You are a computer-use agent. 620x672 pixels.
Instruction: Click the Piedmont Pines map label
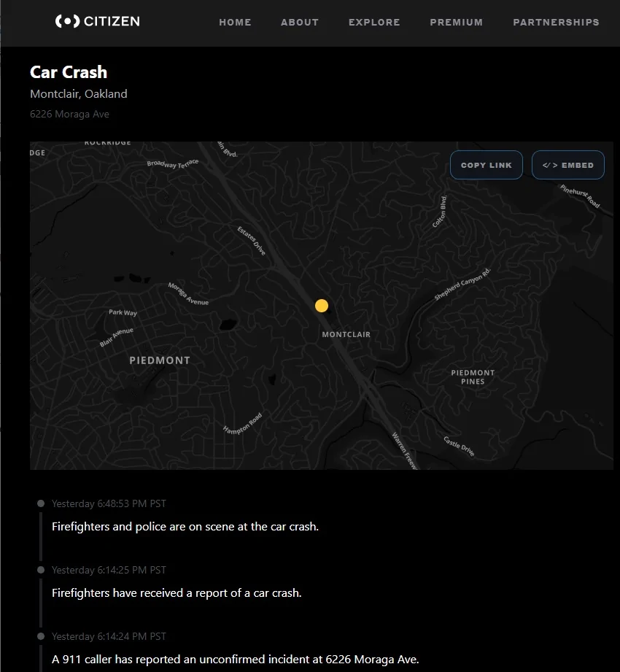(x=473, y=377)
